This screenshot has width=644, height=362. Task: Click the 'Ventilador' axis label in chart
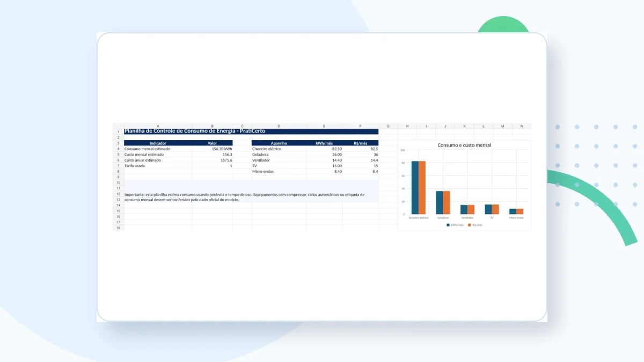[467, 218]
